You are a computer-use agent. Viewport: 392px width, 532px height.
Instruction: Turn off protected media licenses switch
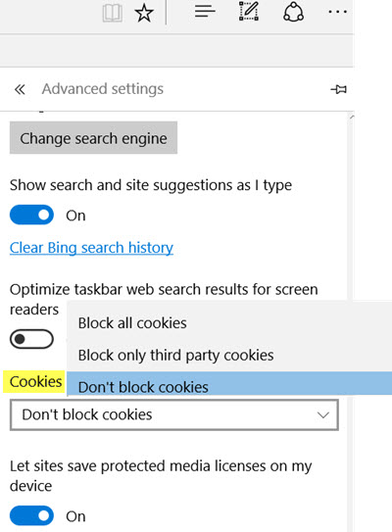(x=31, y=515)
